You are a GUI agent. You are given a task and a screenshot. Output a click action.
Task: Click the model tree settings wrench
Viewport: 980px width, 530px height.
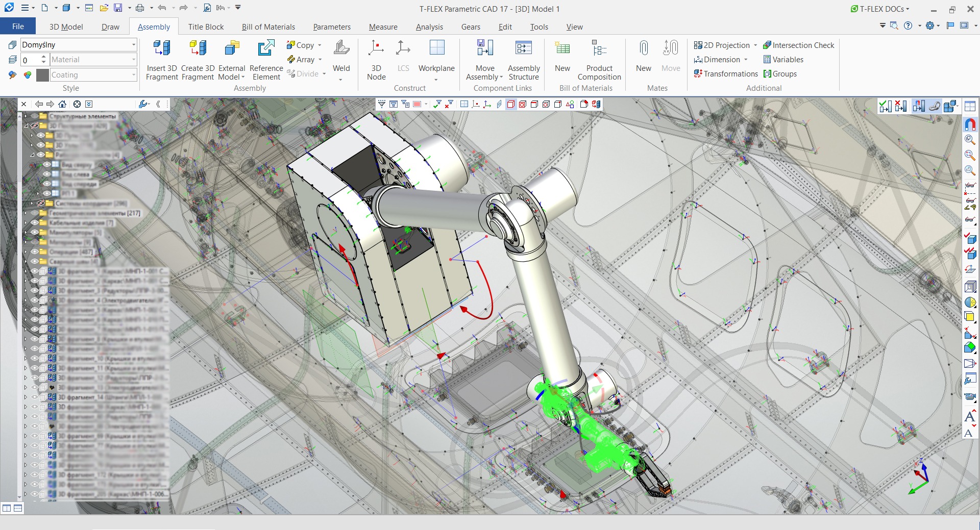tap(143, 104)
